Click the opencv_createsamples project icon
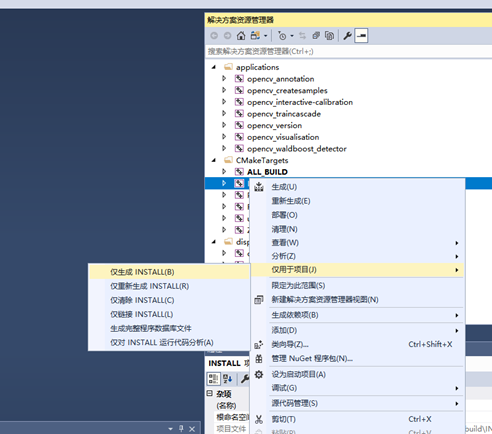 point(239,90)
